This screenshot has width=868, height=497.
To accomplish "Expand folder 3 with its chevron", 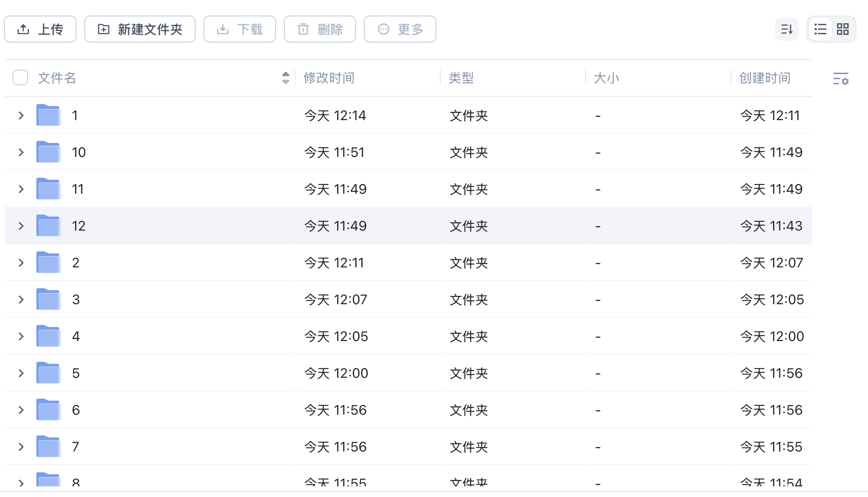I will (x=21, y=299).
